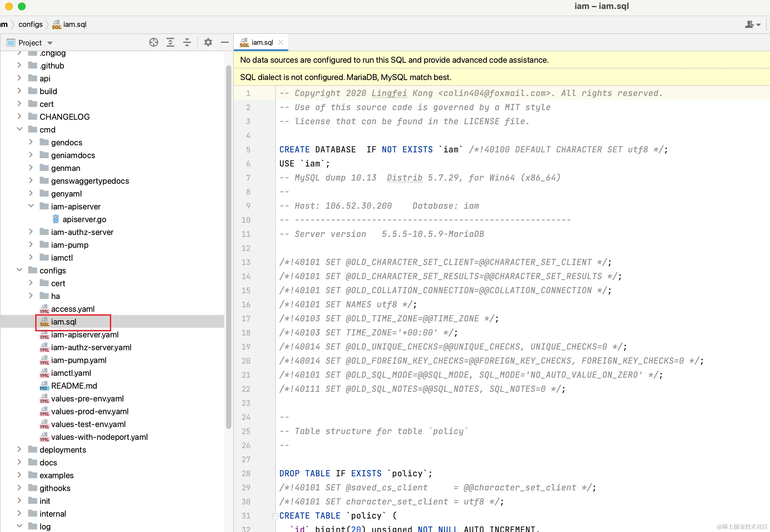Viewport: 770px width, 532px height.
Task: Collapse the cmd folder
Action: click(19, 129)
